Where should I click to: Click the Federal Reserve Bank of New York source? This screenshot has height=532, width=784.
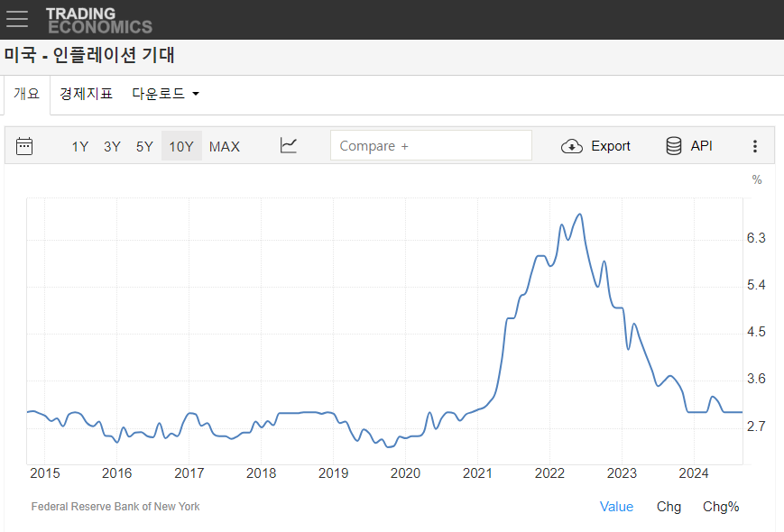pos(115,507)
